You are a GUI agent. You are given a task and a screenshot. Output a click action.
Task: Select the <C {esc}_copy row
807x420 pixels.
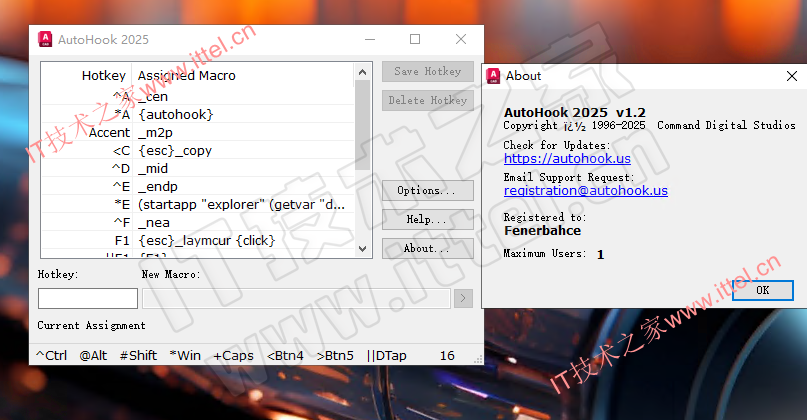coord(198,150)
